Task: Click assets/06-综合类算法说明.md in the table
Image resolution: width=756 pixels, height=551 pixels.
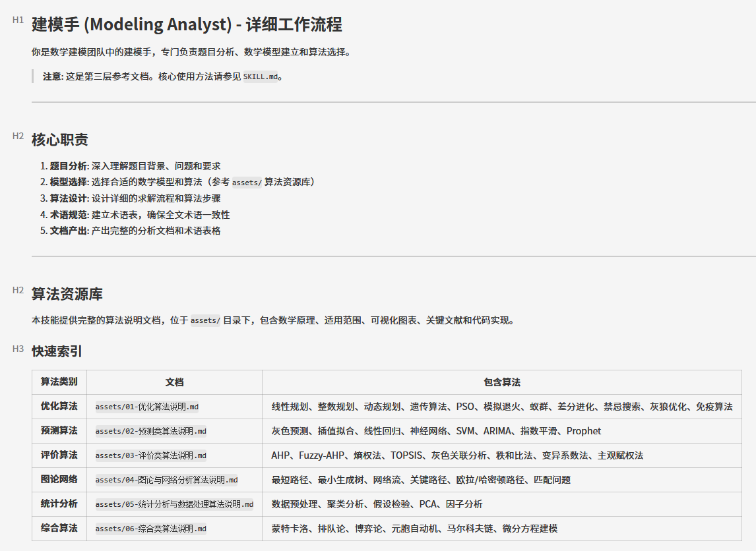Action: 151,529
